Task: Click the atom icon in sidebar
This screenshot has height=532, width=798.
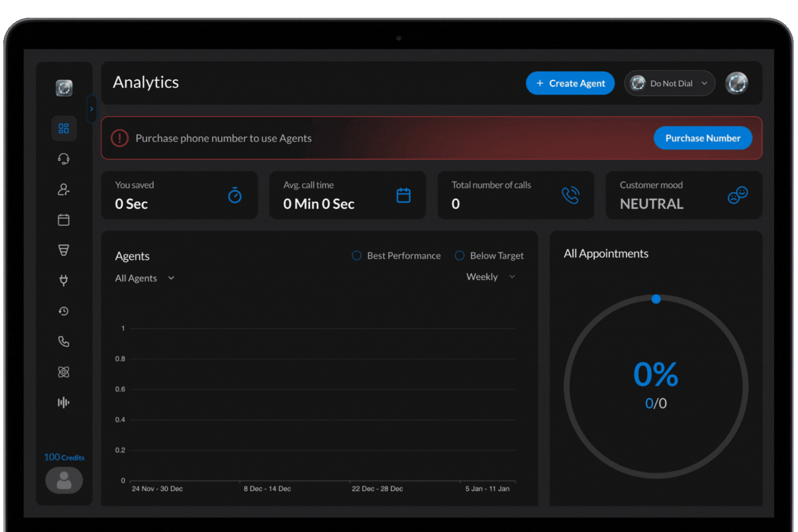Action: (x=64, y=372)
